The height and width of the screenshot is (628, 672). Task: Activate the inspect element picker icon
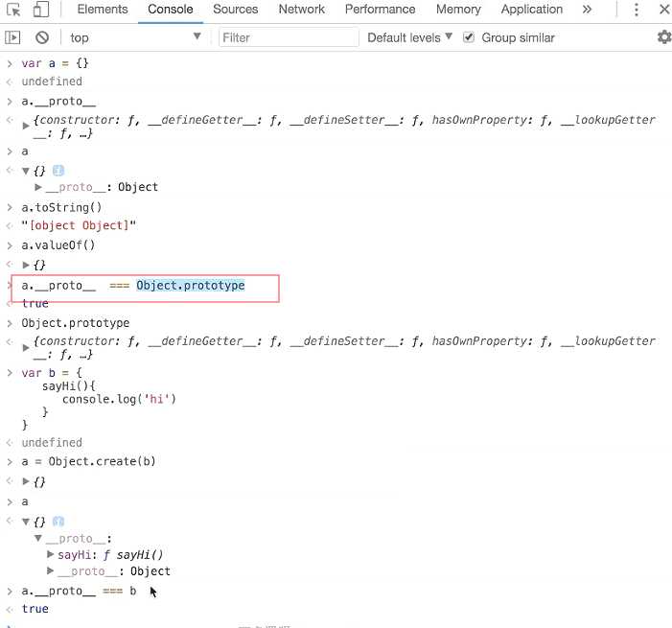tap(13, 10)
